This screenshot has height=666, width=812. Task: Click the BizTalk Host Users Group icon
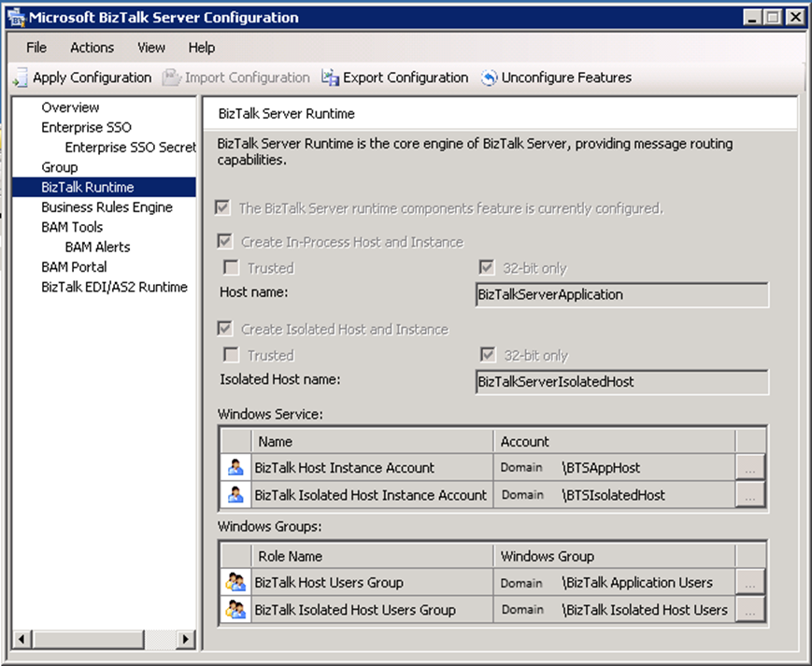(x=235, y=583)
